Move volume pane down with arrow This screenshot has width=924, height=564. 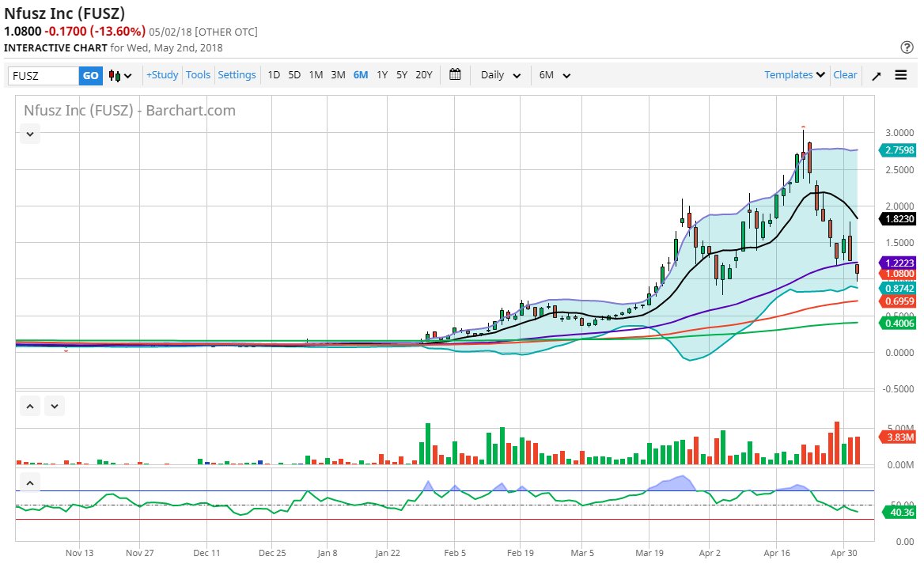click(55, 406)
